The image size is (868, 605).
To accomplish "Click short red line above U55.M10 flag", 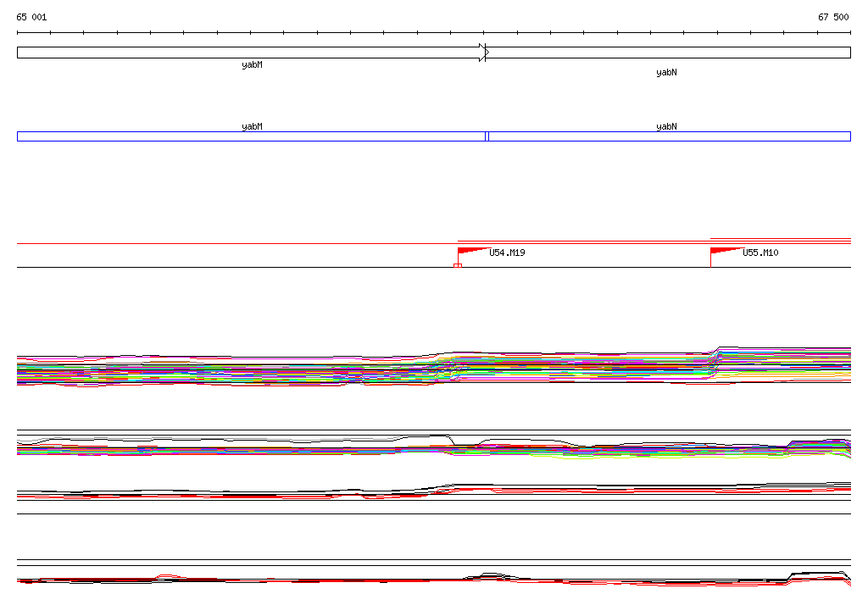I will click(x=780, y=239).
